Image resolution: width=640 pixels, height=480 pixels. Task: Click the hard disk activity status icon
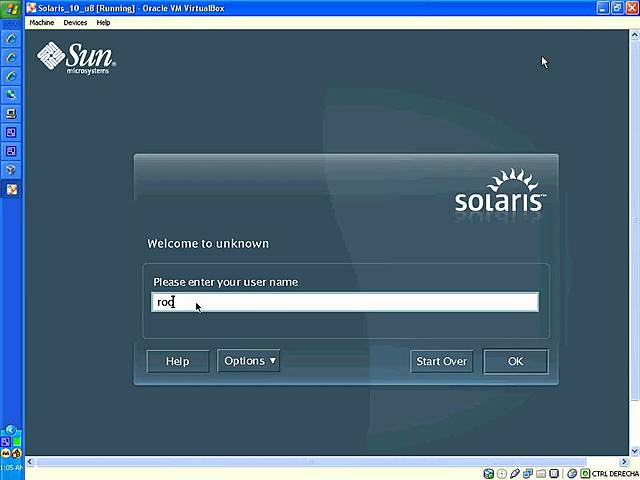click(489, 473)
